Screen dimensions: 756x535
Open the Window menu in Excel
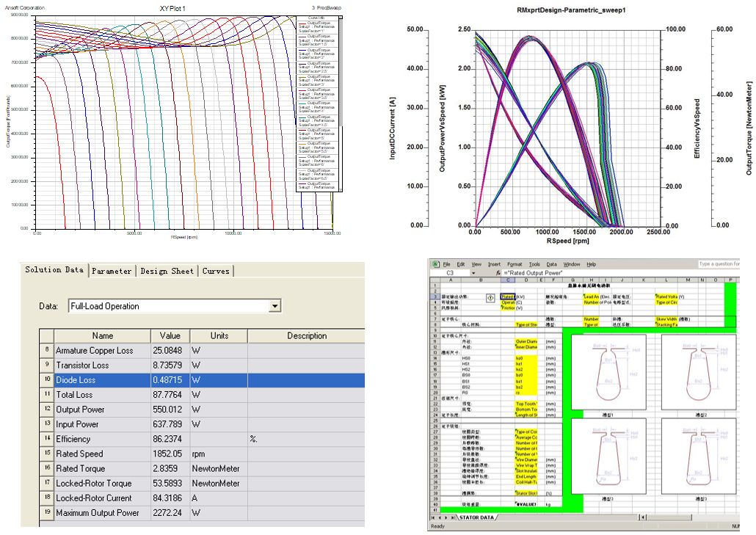pos(571,264)
